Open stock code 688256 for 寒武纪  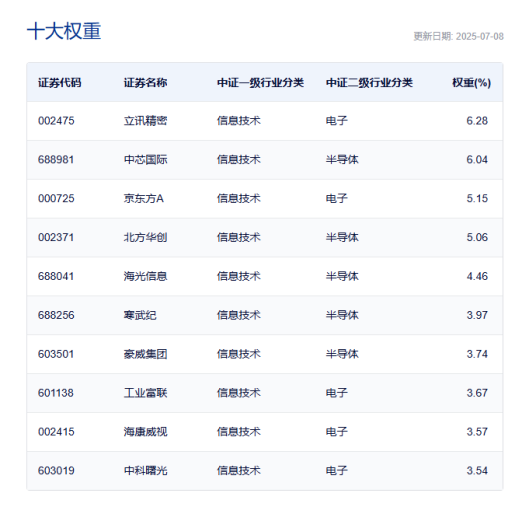pos(56,315)
